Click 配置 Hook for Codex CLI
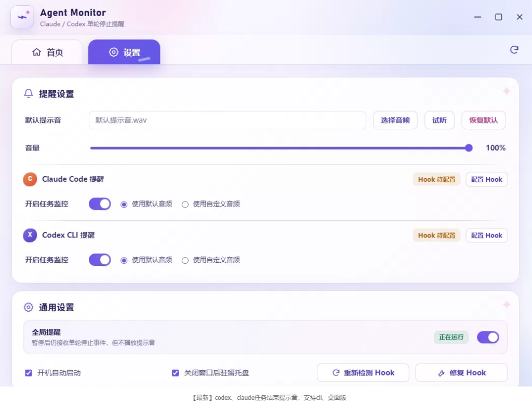 click(486, 235)
